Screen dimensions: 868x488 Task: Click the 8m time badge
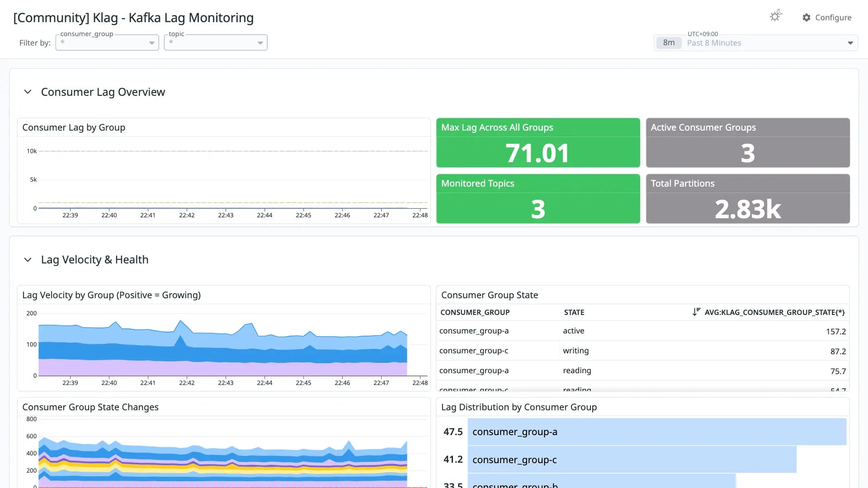(669, 43)
